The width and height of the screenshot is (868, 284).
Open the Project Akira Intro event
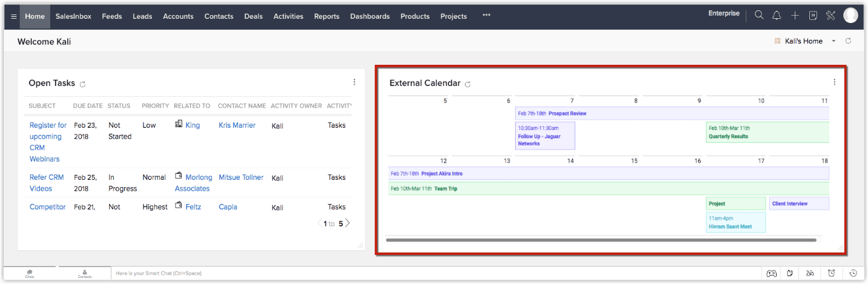click(x=608, y=174)
